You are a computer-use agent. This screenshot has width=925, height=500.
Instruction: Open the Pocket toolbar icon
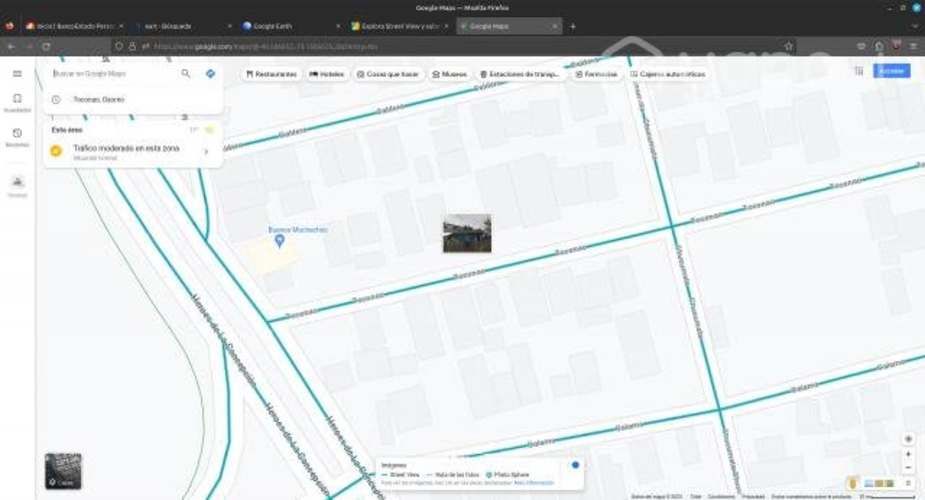(861, 46)
